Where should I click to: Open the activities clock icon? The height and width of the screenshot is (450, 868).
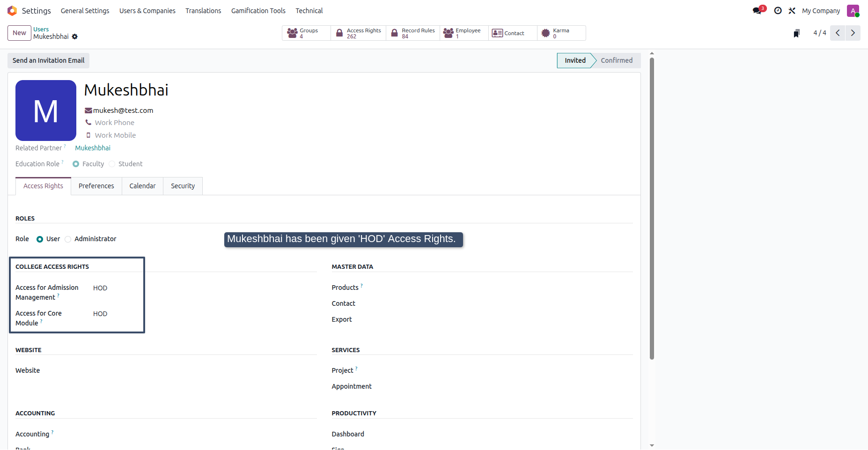[778, 11]
